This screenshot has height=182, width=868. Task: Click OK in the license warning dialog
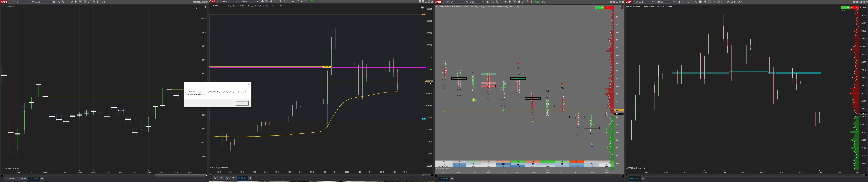242,103
